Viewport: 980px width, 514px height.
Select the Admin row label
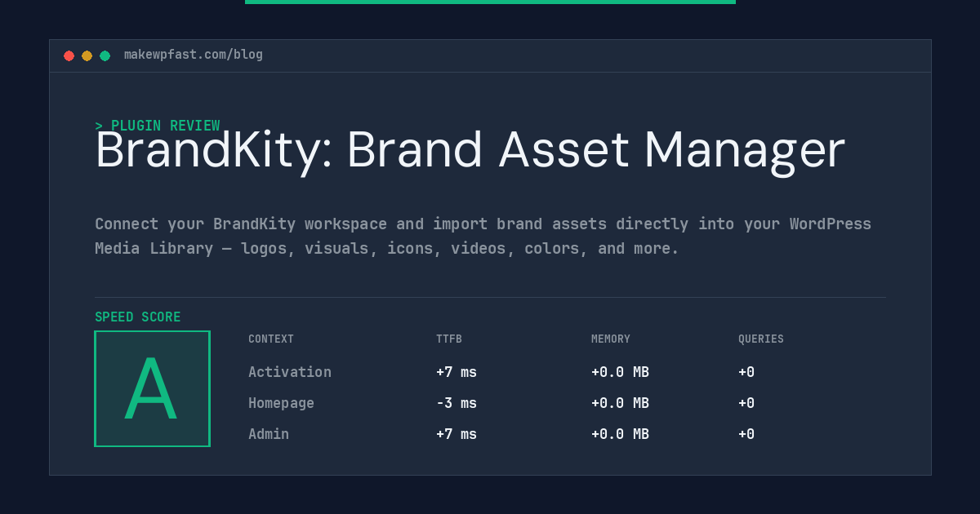coord(269,434)
